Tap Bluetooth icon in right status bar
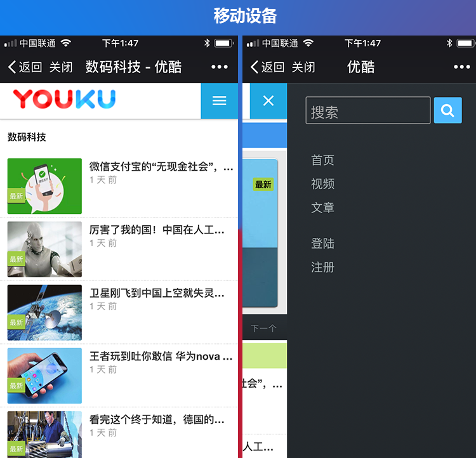Image resolution: width=476 pixels, height=458 pixels. pos(449,43)
